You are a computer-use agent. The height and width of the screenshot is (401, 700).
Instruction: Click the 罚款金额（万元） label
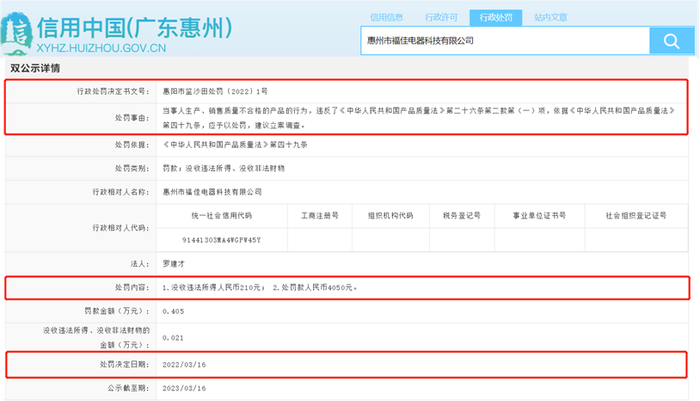(117, 311)
